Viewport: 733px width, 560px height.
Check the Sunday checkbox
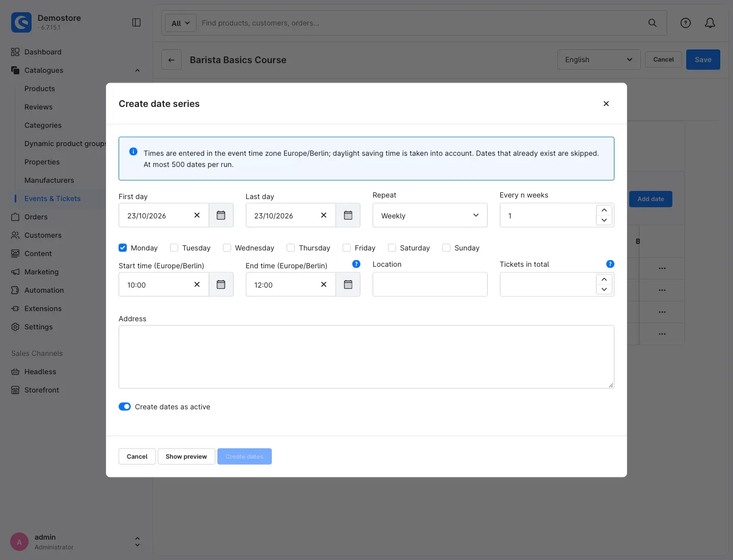click(x=446, y=248)
